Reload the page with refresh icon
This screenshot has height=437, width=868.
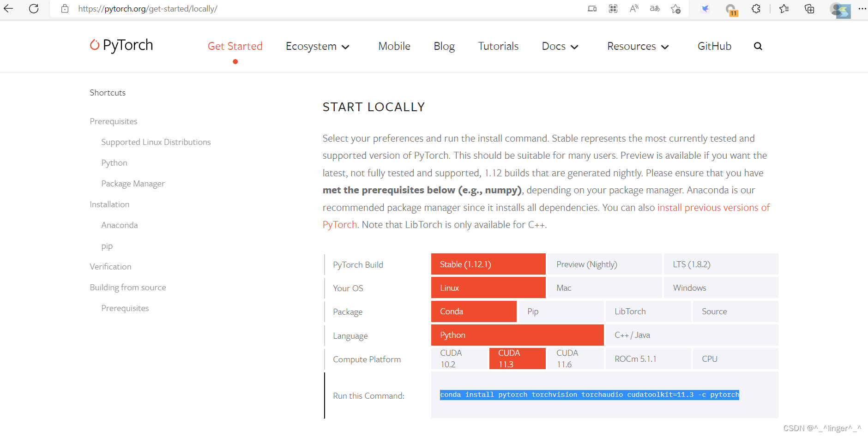pos(34,8)
